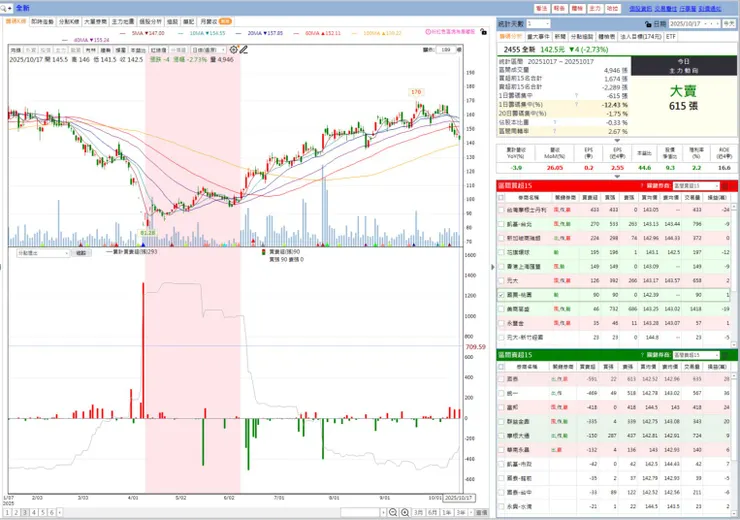Zoom in the chart with the plus magnifier
740x520 pixels.
point(405,512)
